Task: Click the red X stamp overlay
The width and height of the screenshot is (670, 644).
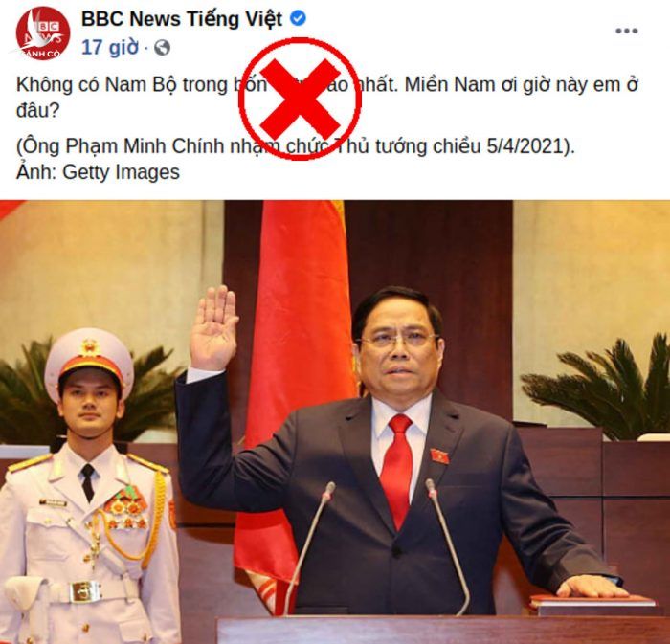Action: coord(300,99)
